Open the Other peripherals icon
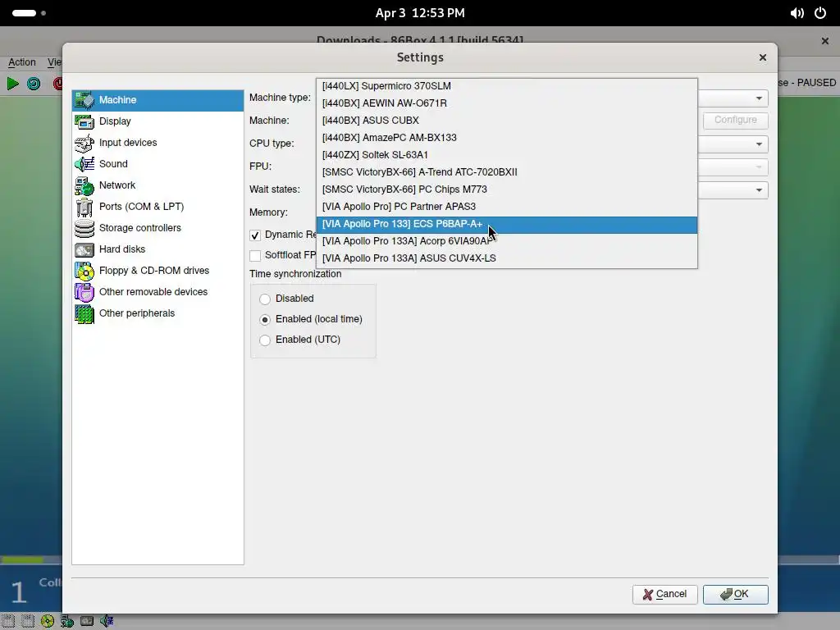This screenshot has width=840, height=630. [x=84, y=313]
